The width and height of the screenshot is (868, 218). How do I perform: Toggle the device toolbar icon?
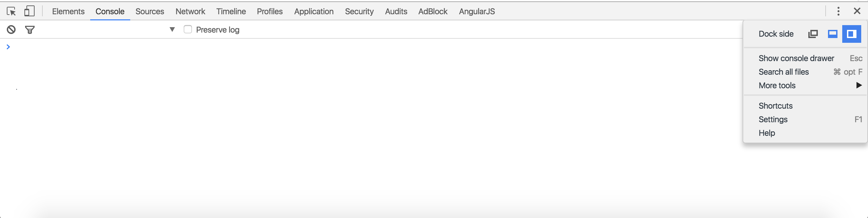29,11
